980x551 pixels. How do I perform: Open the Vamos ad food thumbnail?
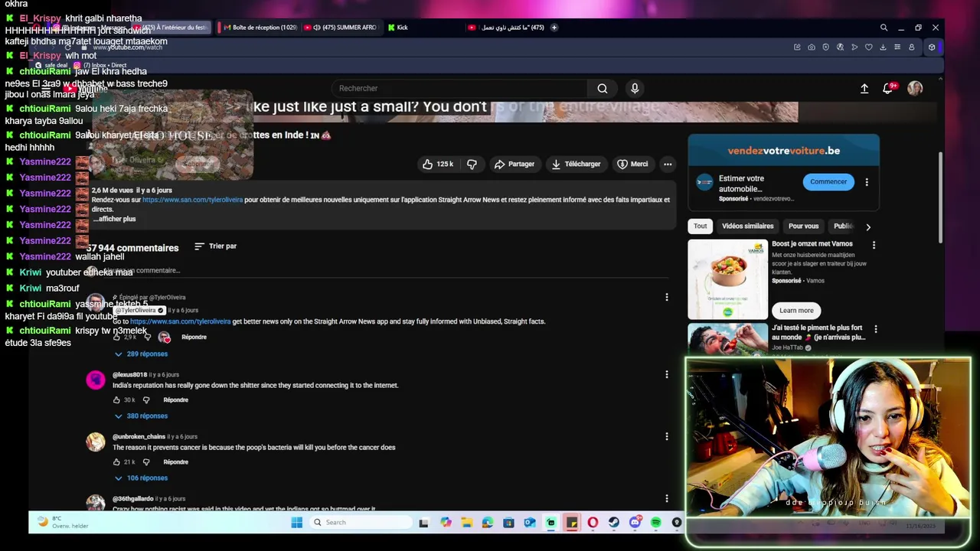(x=727, y=279)
